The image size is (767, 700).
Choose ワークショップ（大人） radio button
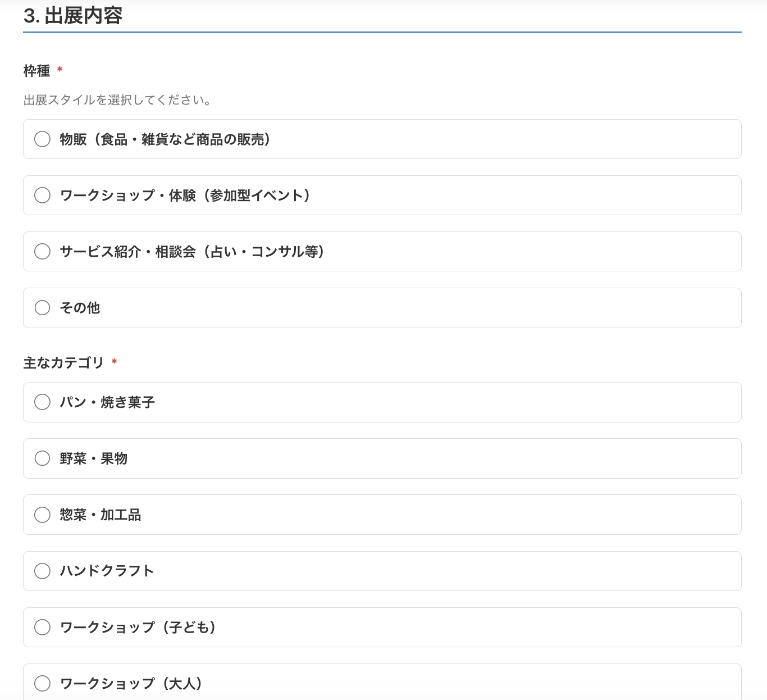[x=42, y=683]
